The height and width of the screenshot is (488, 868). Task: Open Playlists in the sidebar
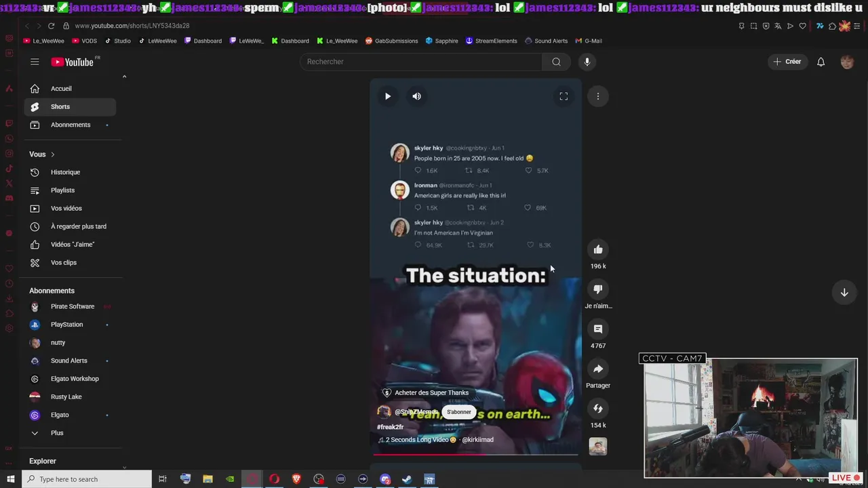[x=70, y=190]
